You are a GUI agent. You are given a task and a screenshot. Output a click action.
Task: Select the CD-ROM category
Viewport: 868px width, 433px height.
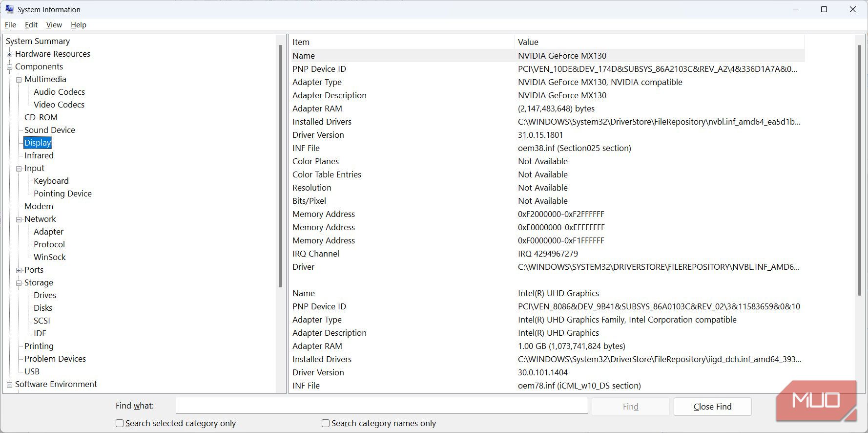41,117
